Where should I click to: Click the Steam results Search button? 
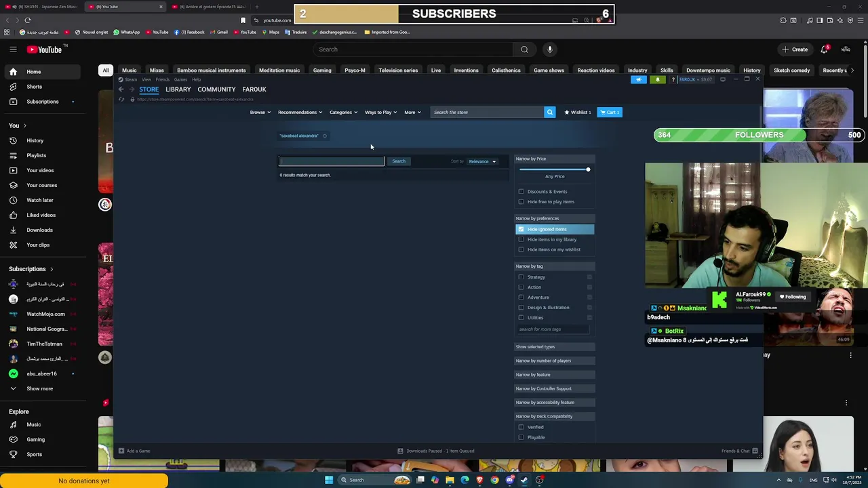399,161
